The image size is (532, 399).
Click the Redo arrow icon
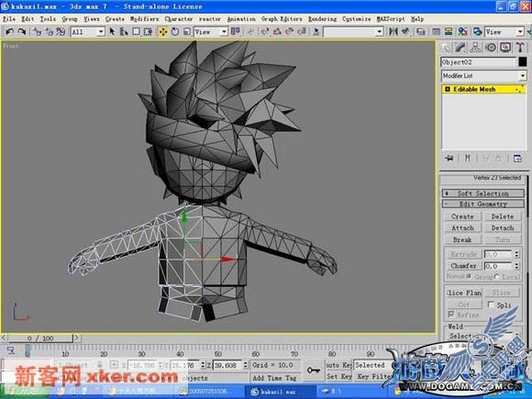click(x=22, y=32)
